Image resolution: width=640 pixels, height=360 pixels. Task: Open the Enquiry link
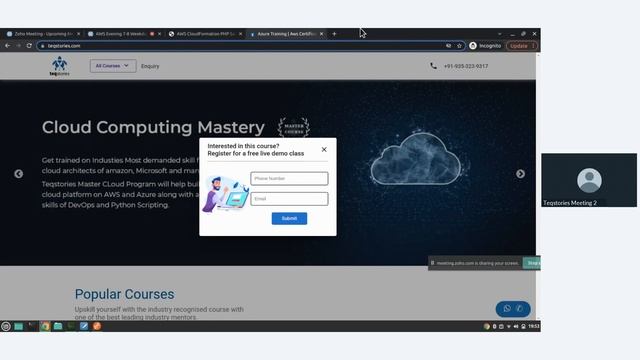point(150,66)
